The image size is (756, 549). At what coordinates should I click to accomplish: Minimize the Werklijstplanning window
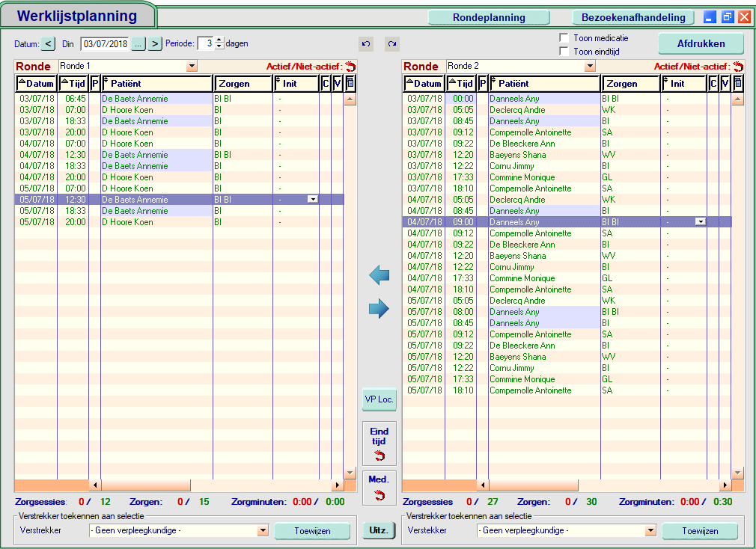(x=710, y=17)
